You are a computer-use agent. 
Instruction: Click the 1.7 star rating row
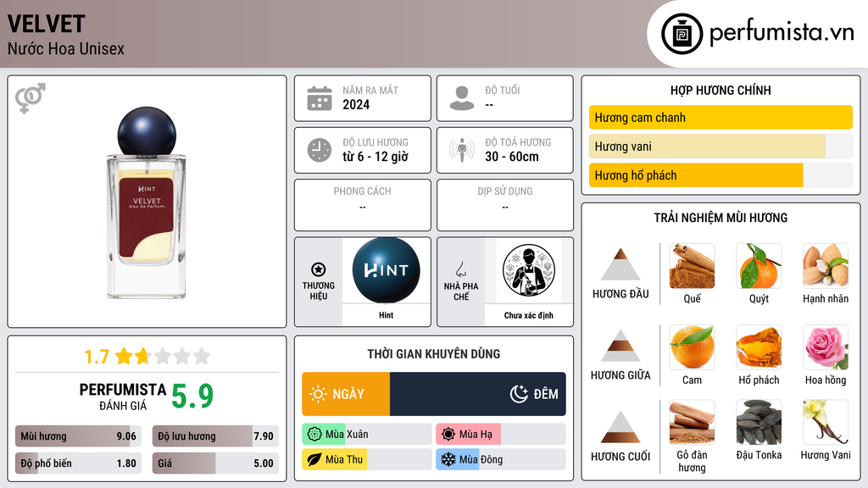(147, 357)
